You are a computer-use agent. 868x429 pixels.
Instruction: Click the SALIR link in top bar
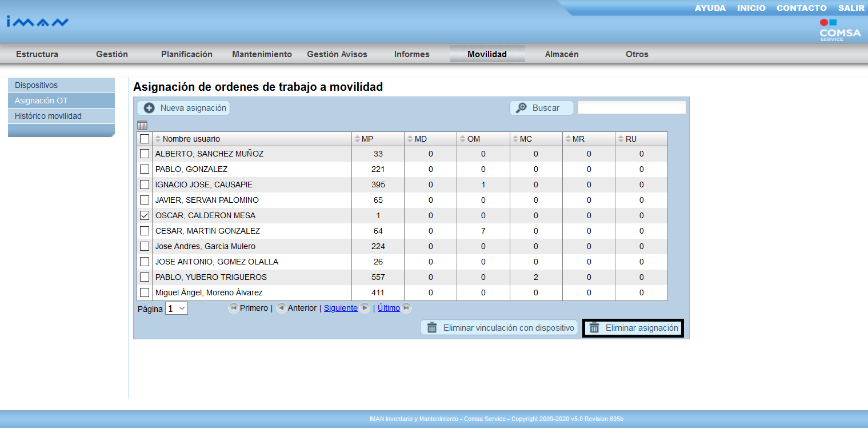(x=851, y=8)
